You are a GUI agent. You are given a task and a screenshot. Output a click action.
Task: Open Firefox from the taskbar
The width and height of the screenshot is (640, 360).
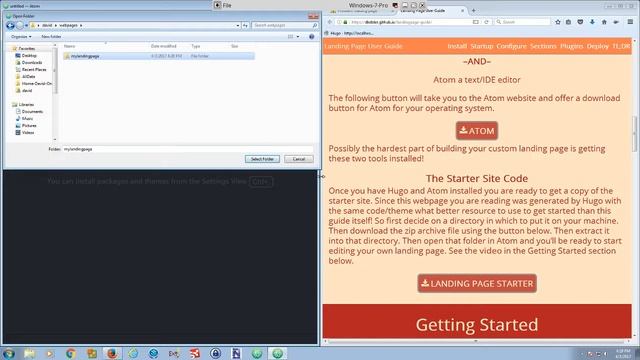(112, 353)
